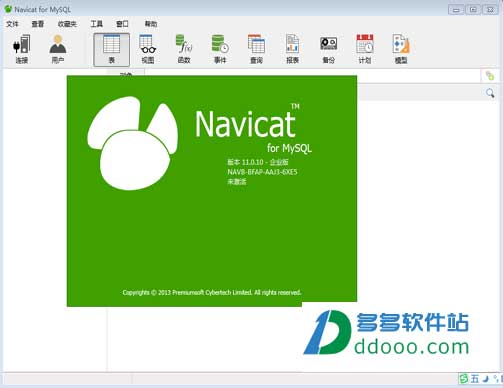The height and width of the screenshot is (388, 503).
Task: Click the 五 input method tray indicator
Action: pyautogui.click(x=475, y=379)
